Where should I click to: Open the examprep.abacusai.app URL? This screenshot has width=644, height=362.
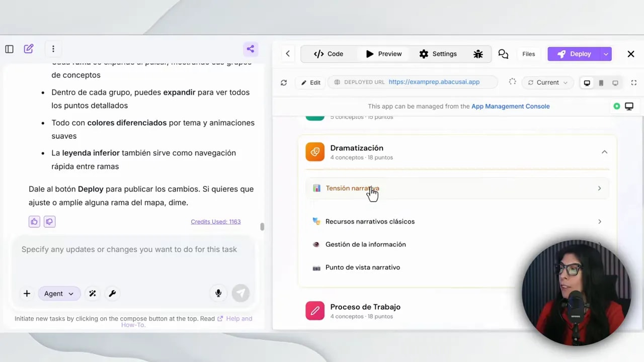coord(434,82)
